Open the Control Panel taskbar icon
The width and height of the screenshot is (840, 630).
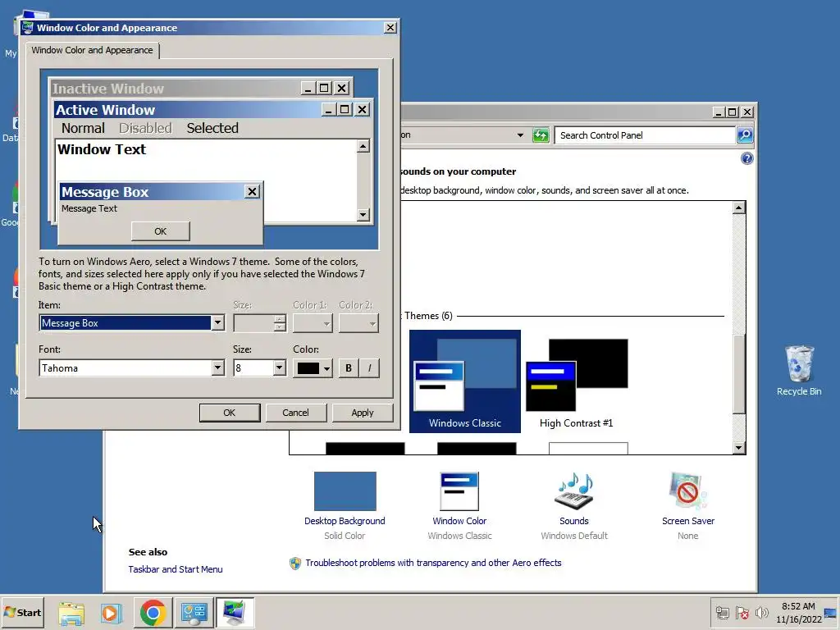194,613
